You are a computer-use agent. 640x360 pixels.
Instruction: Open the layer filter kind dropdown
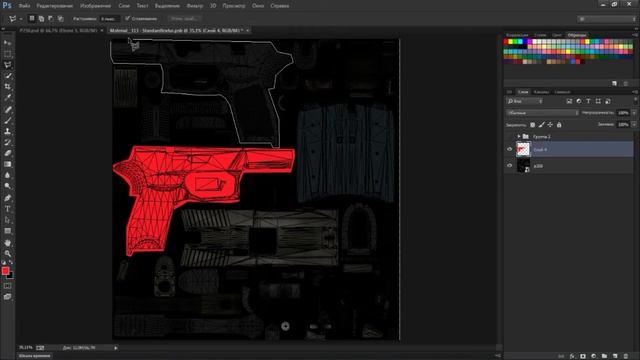tap(524, 101)
